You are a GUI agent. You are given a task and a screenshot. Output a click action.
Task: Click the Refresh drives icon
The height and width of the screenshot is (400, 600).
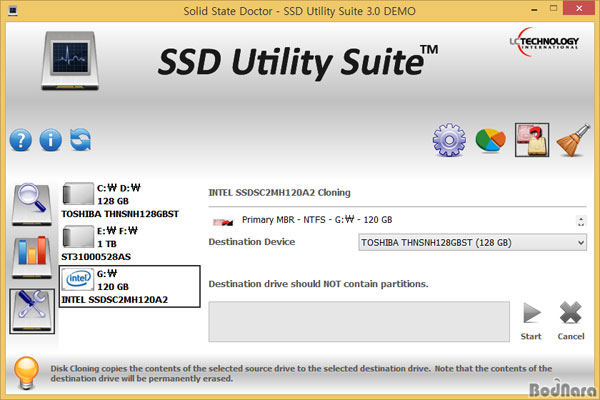(x=81, y=140)
